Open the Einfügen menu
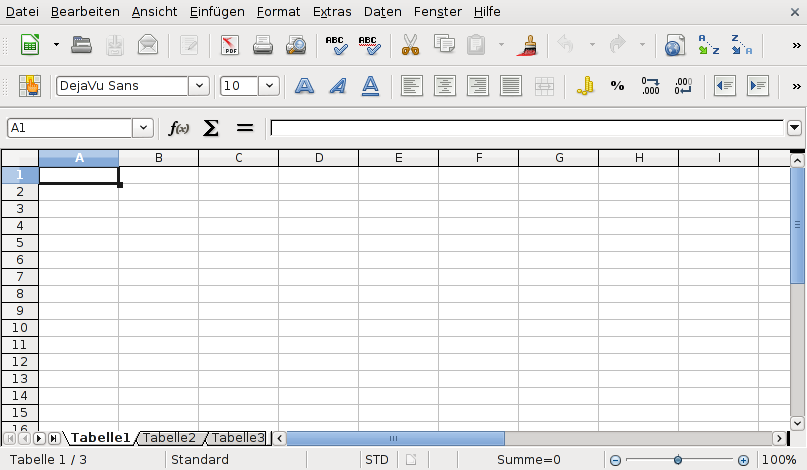The height and width of the screenshot is (470, 807). (216, 12)
